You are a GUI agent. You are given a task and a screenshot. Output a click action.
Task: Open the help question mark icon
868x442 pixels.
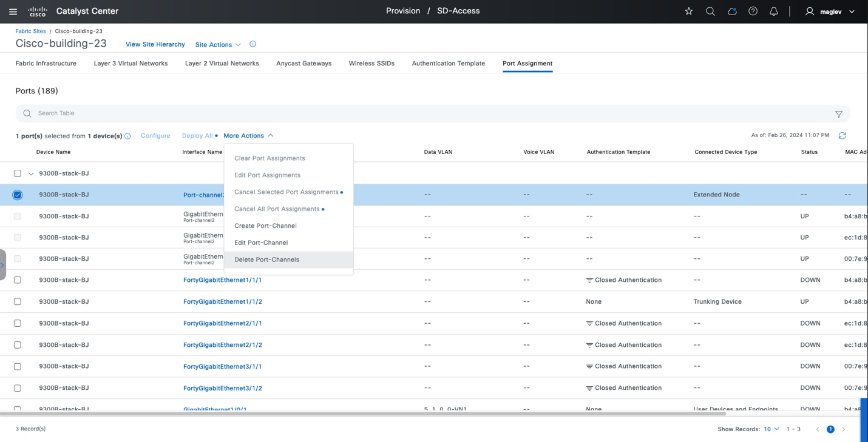click(x=753, y=12)
